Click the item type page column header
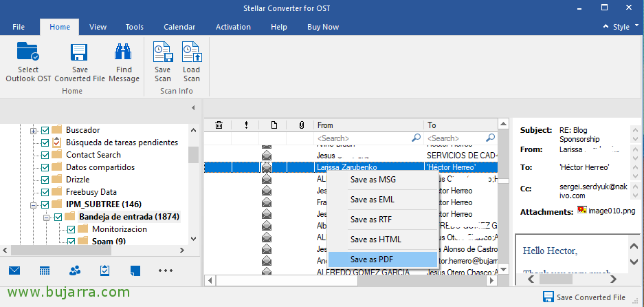Image resolution: width=644 pixels, height=307 pixels. pyautogui.click(x=274, y=125)
